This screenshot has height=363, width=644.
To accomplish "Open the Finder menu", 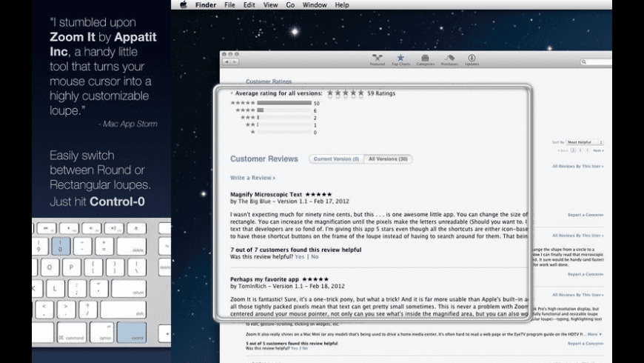I will click(x=206, y=5).
